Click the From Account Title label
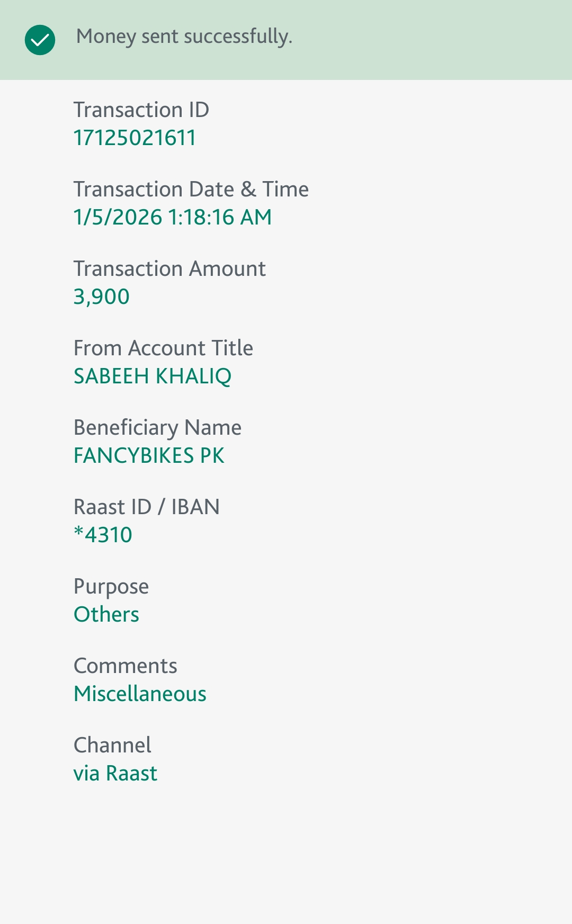This screenshot has height=924, width=572. [x=163, y=348]
